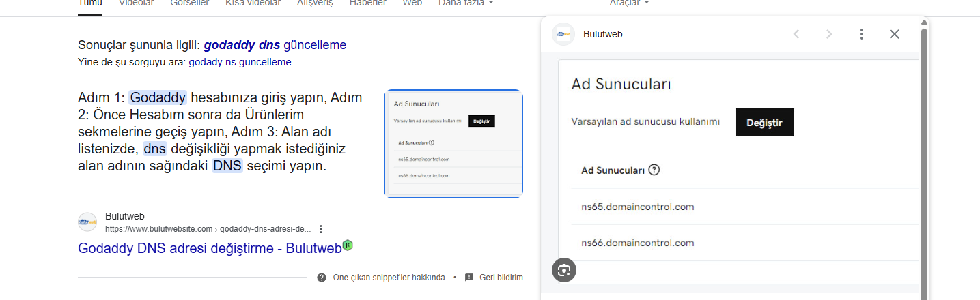
Task: Switch to the Web tab
Action: (x=412, y=3)
